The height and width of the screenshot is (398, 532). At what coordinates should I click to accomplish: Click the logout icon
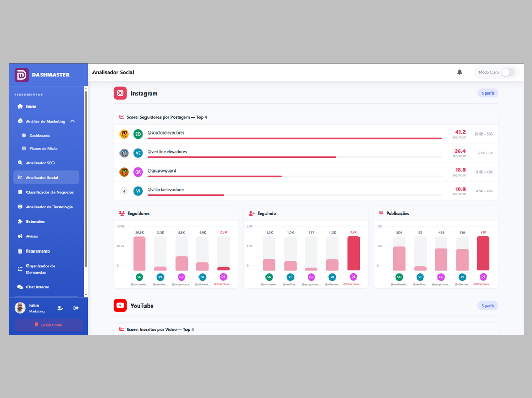(76, 308)
